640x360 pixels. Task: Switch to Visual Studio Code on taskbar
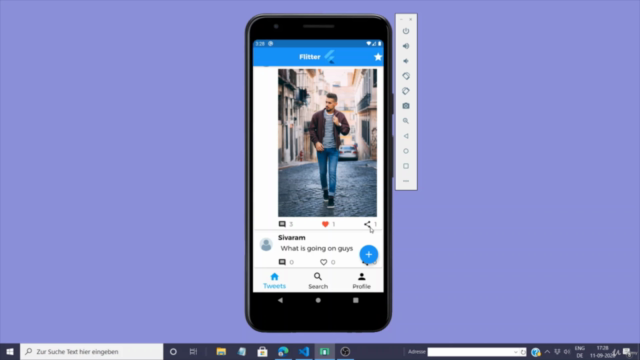304,351
